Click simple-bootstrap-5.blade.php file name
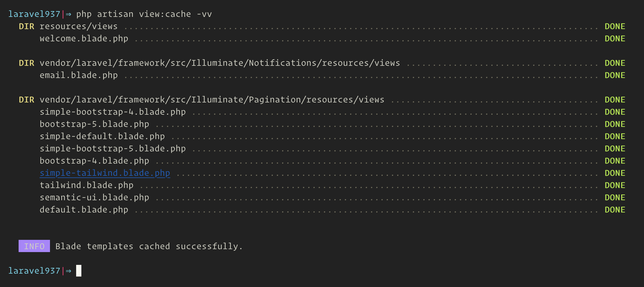 [x=113, y=149]
